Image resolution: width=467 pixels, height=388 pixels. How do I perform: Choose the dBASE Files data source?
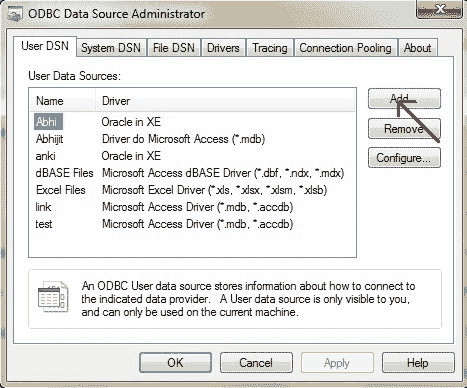(190, 173)
